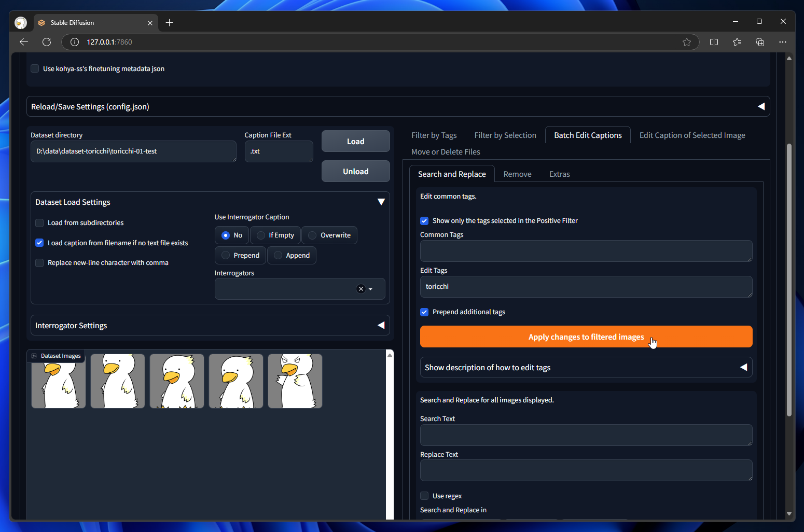Open a new browser tab
Viewport: 804px width, 532px height.
[169, 22]
